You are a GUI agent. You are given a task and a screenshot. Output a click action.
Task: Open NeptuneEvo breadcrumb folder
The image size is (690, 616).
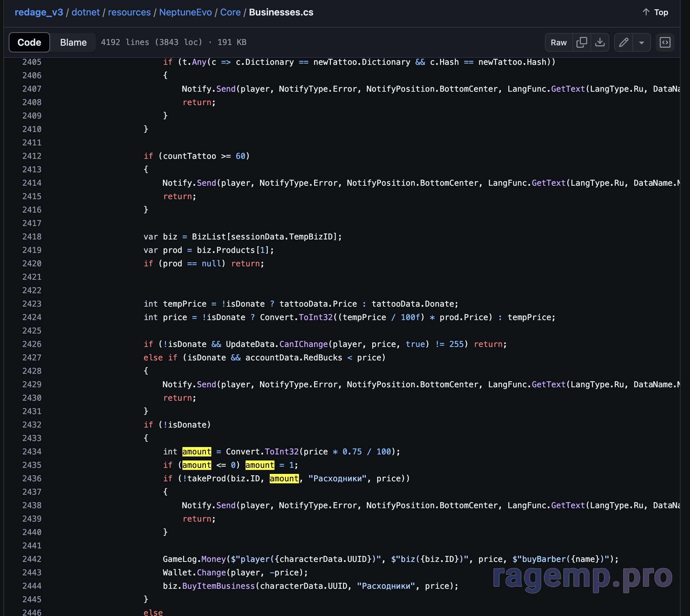pyautogui.click(x=185, y=12)
